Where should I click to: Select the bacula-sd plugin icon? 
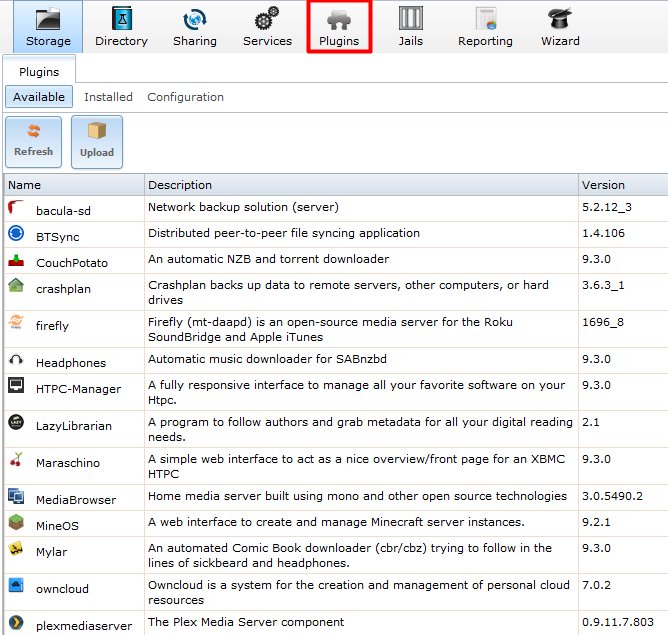tap(16, 208)
